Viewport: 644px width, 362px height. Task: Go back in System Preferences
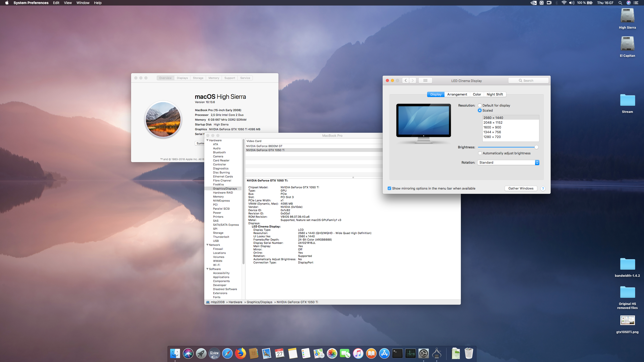pyautogui.click(x=406, y=80)
